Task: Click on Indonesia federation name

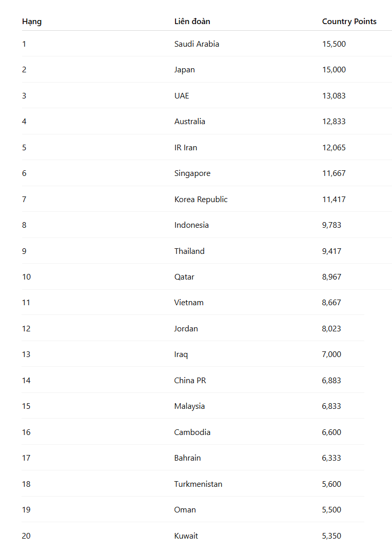Action: click(x=191, y=225)
